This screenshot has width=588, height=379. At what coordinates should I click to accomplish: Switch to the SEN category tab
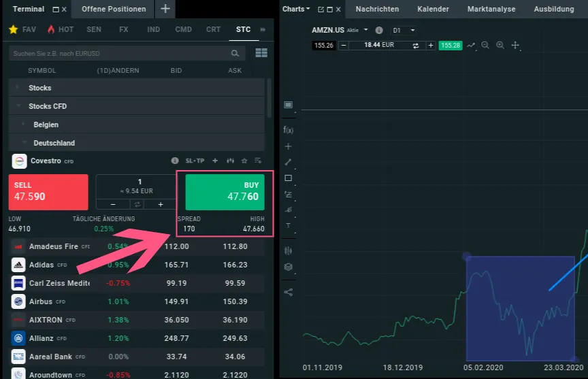(94, 29)
